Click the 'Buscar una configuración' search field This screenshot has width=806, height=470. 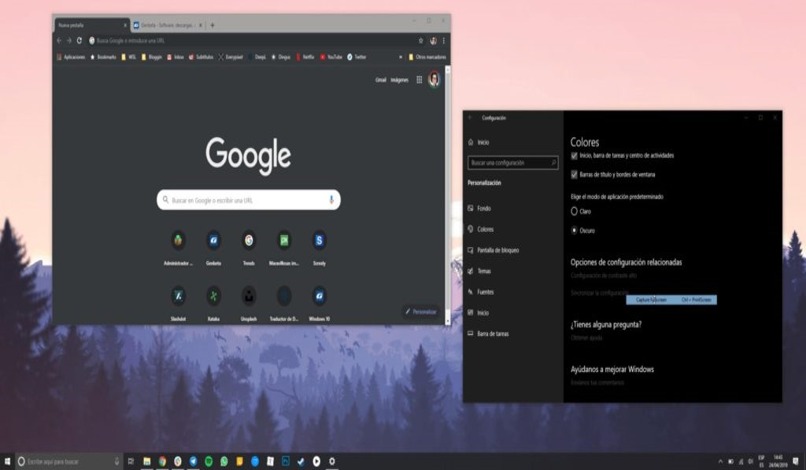[x=512, y=162]
